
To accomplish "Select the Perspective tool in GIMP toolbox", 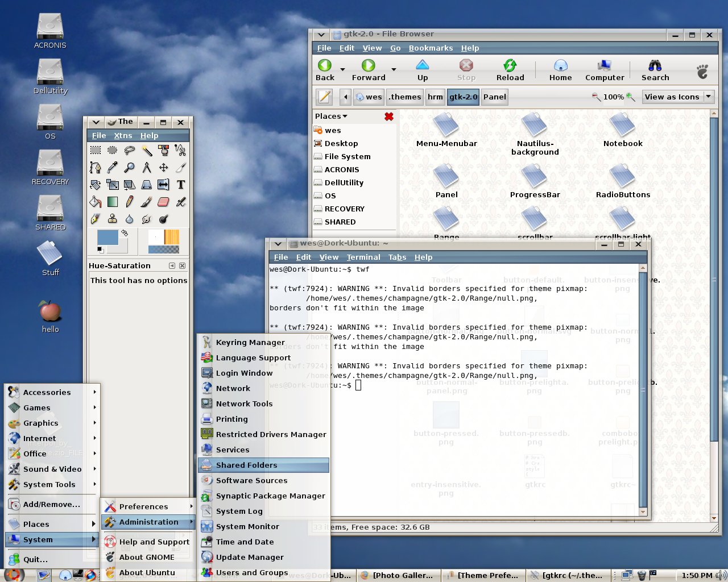I will coord(147,185).
